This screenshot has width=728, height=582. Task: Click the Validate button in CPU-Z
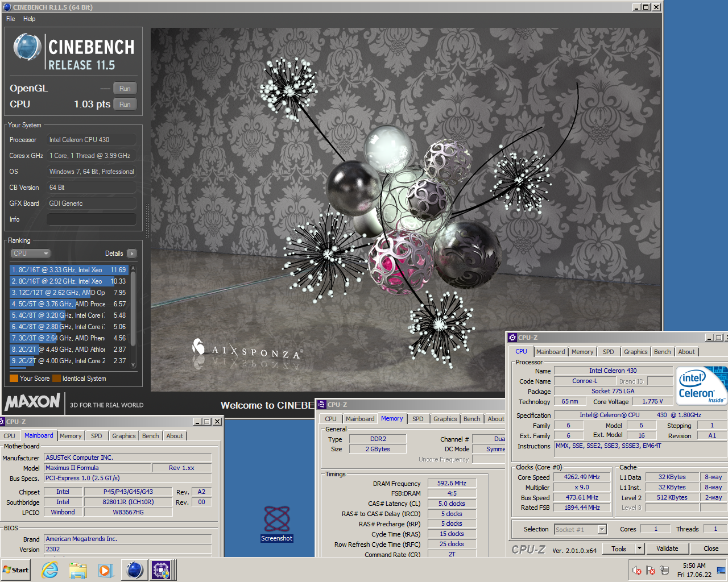[667, 548]
